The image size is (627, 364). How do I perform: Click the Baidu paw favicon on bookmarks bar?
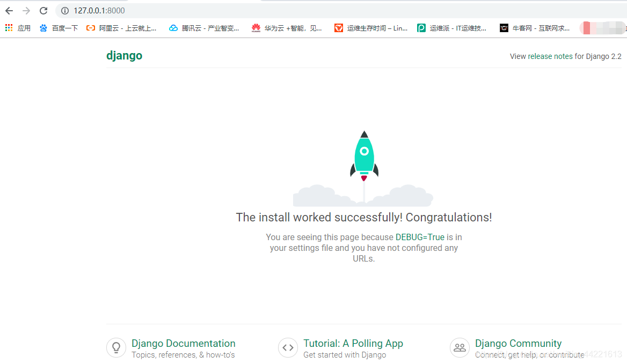click(43, 28)
